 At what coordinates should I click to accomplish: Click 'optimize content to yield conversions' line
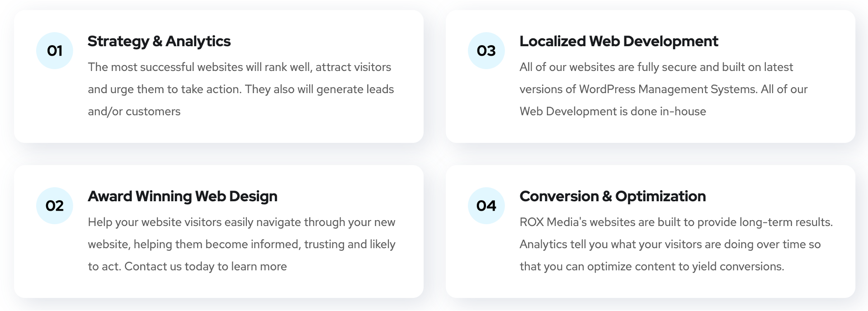[x=685, y=266]
